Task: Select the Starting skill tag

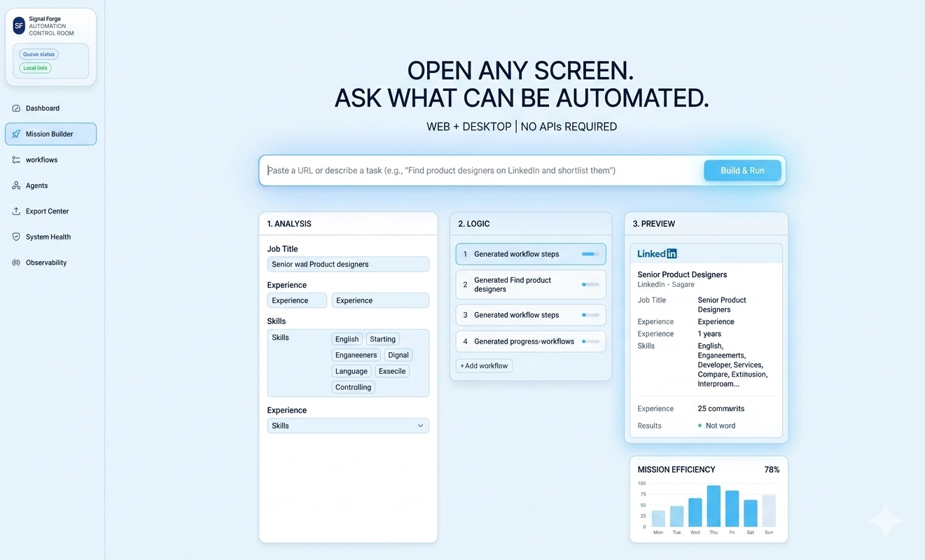Action: coord(383,339)
